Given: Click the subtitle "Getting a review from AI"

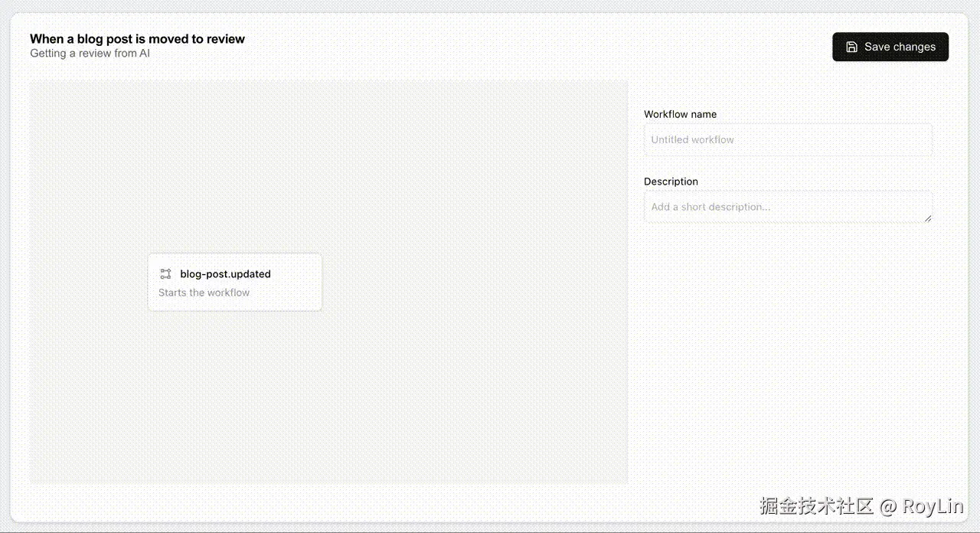Looking at the screenshot, I should [x=90, y=54].
